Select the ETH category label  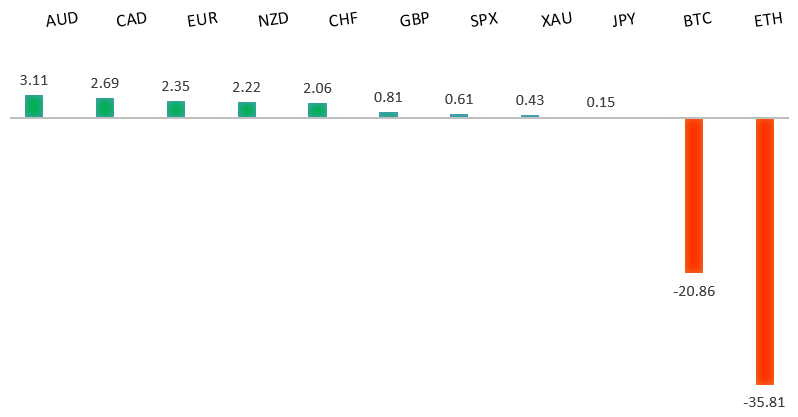[x=768, y=21]
